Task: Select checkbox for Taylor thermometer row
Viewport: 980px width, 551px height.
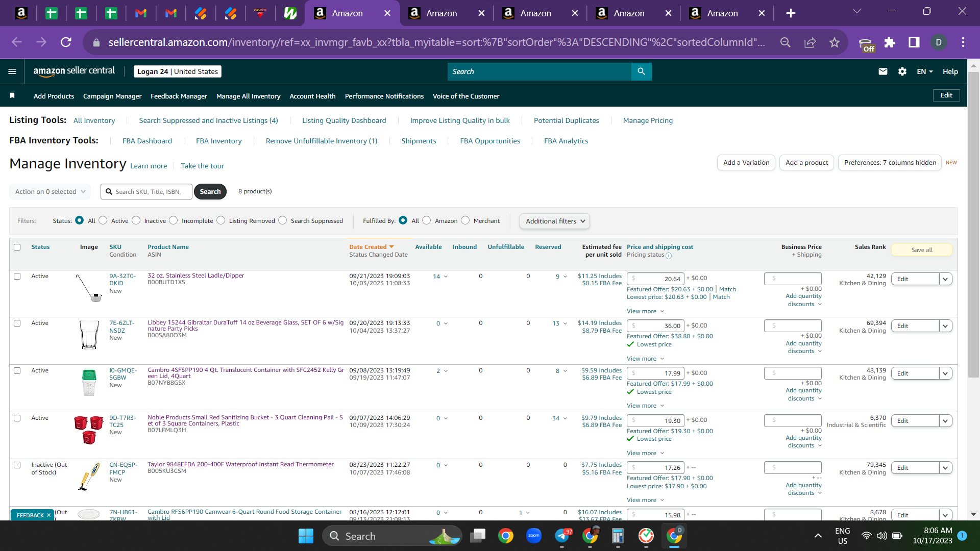Action: (17, 465)
